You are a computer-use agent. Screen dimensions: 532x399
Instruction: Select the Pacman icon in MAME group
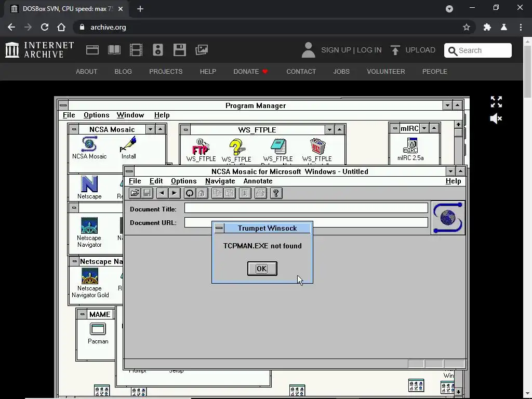(98, 329)
